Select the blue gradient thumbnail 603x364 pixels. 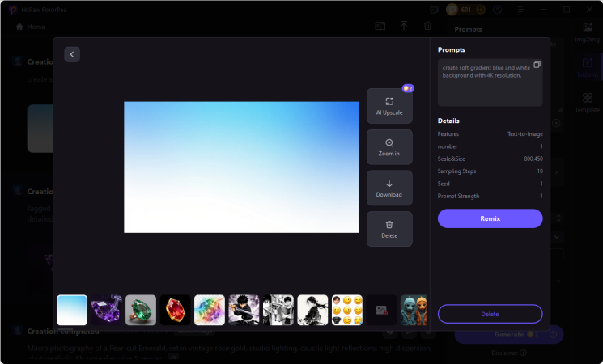point(72,310)
